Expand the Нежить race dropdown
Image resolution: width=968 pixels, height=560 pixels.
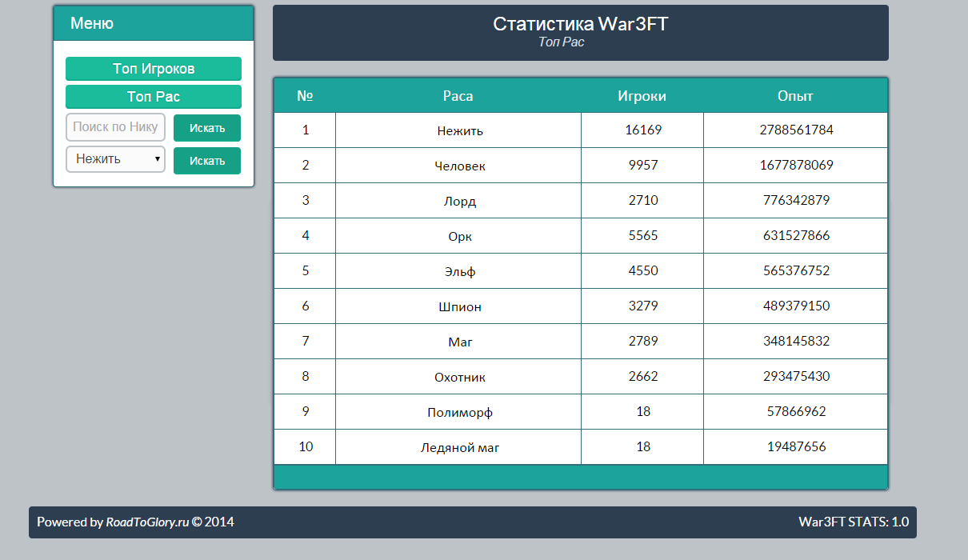pos(115,159)
